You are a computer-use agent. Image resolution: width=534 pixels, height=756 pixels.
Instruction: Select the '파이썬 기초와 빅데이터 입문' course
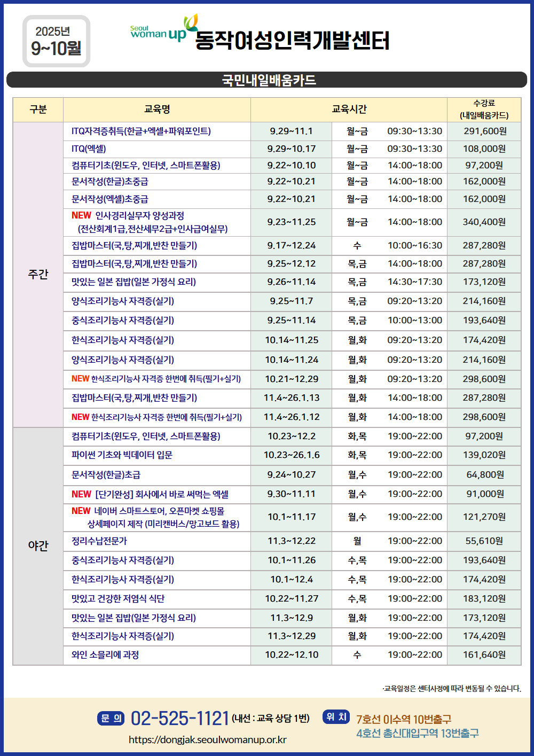point(122,455)
